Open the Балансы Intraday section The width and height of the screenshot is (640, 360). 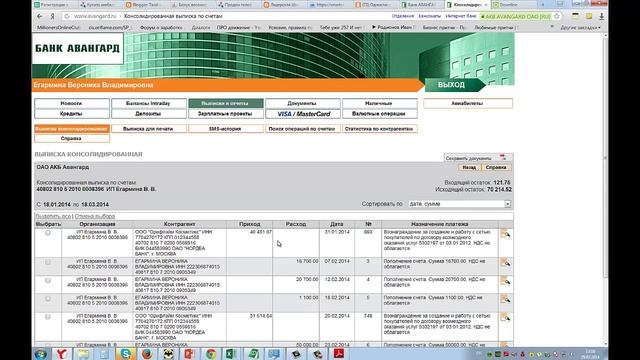[x=148, y=103]
